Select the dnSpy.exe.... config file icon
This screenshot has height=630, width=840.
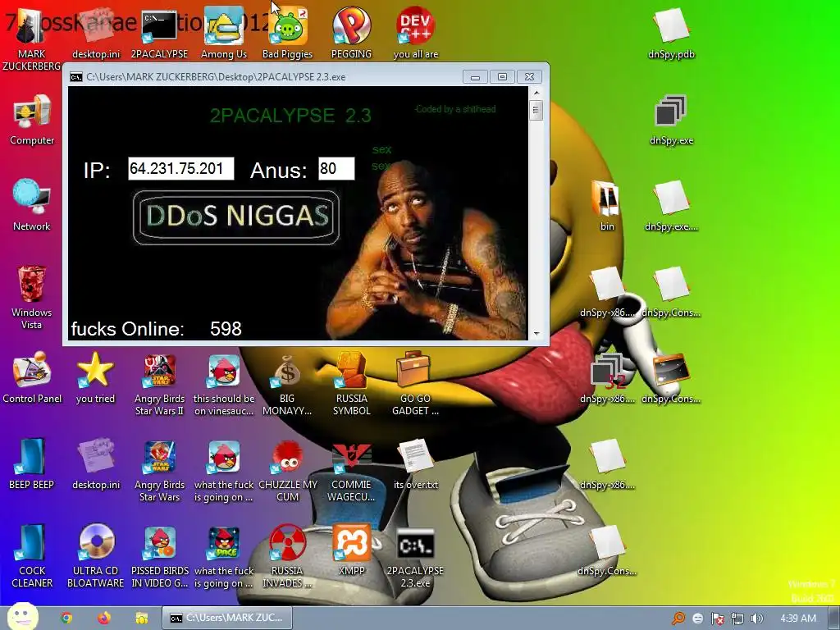(671, 199)
